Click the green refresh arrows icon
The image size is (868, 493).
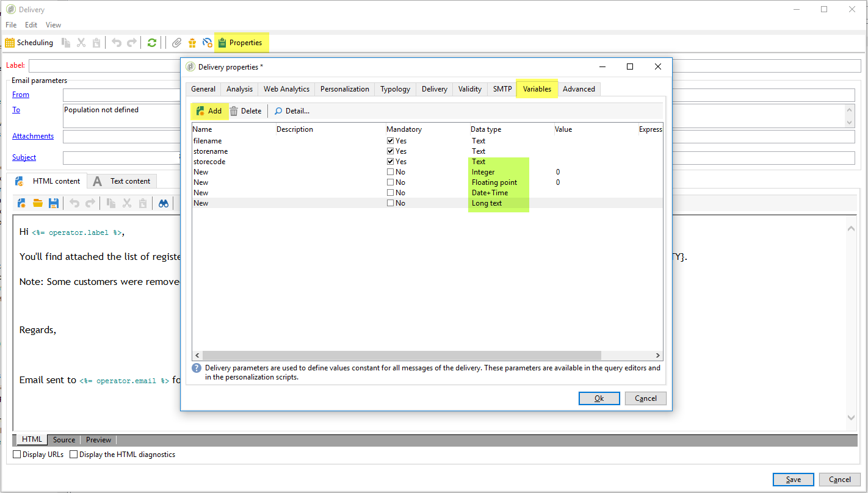click(x=152, y=43)
